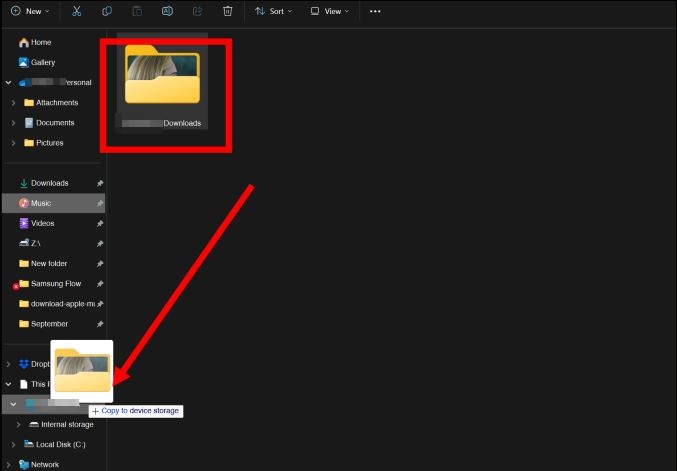Image resolution: width=677 pixels, height=471 pixels.
Task: Select Internal storage in sidebar
Action: (61, 424)
